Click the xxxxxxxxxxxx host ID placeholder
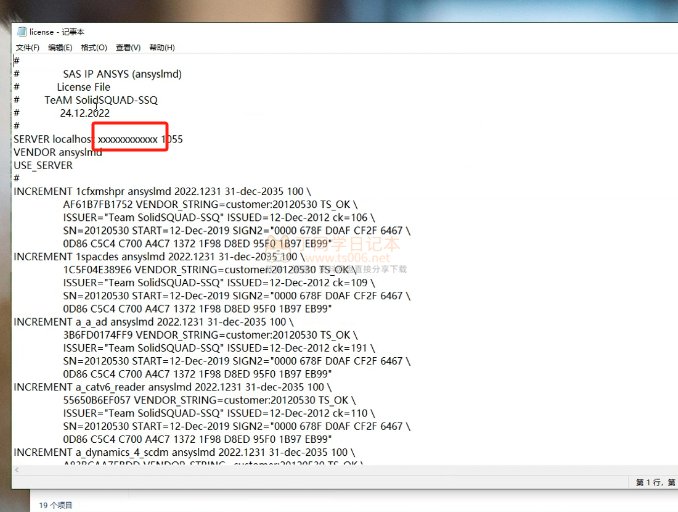The width and height of the screenshot is (678, 512). click(128, 139)
